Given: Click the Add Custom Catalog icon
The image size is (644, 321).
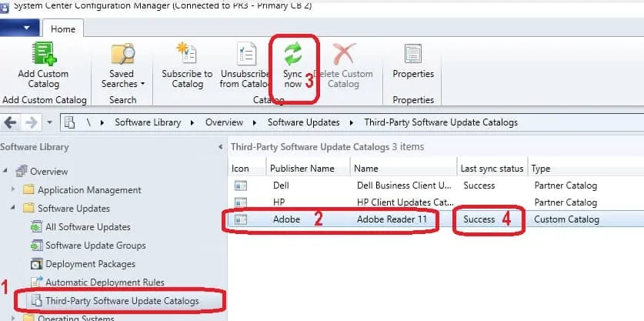Looking at the screenshot, I should [x=43, y=54].
